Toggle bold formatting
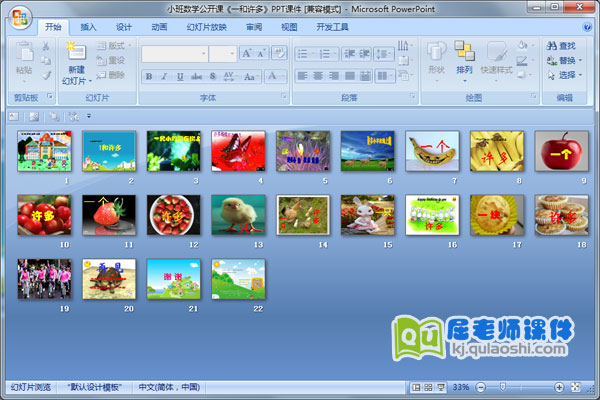The image size is (600, 400). pyautogui.click(x=149, y=77)
